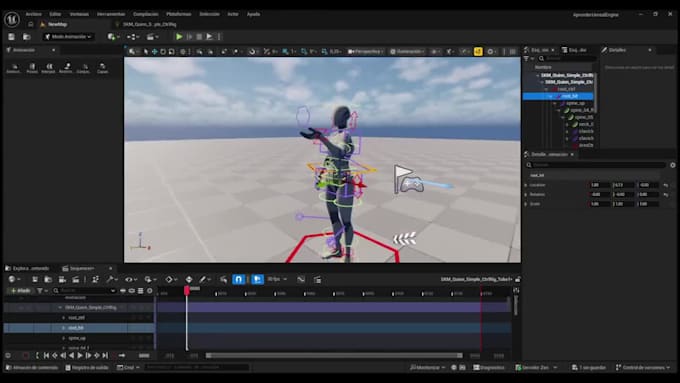Open the Sequencer key diamond options dropdown
This screenshot has height=383, width=680.
(171, 280)
